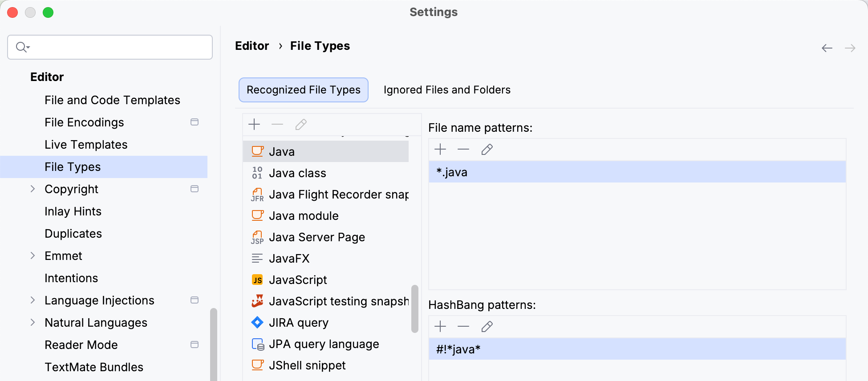The image size is (868, 381).
Task: Click the yellow JS JavaScript icon
Action: click(x=257, y=280)
